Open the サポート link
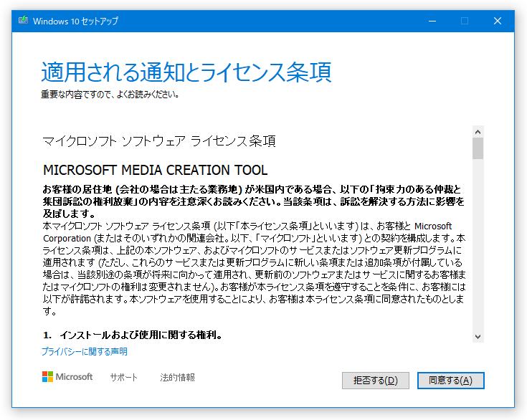The image size is (527, 420). pyautogui.click(x=123, y=377)
